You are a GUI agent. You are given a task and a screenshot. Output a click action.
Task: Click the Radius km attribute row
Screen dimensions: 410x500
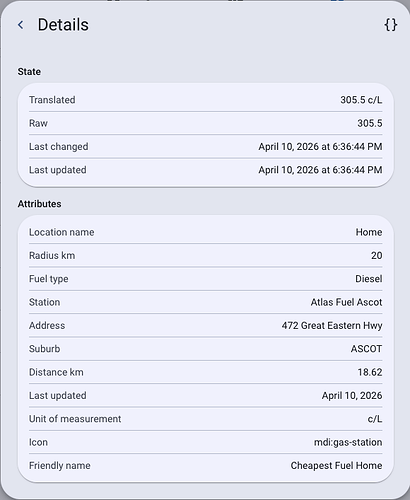coord(205,256)
